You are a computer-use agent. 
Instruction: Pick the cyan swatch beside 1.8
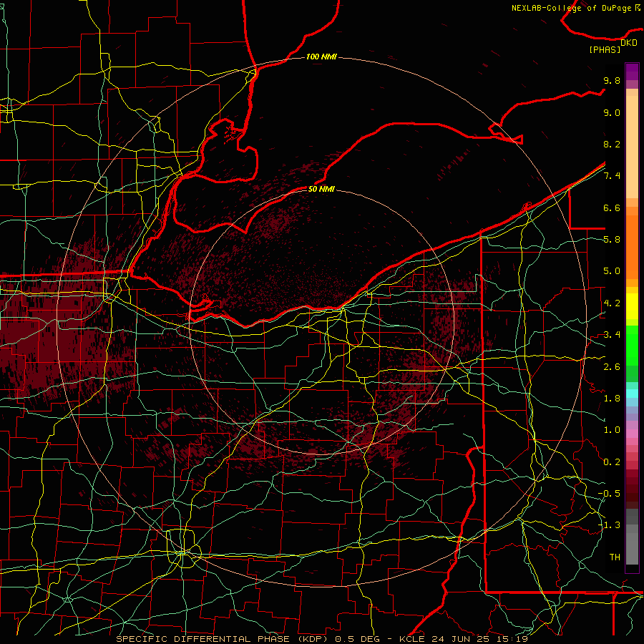(632, 394)
